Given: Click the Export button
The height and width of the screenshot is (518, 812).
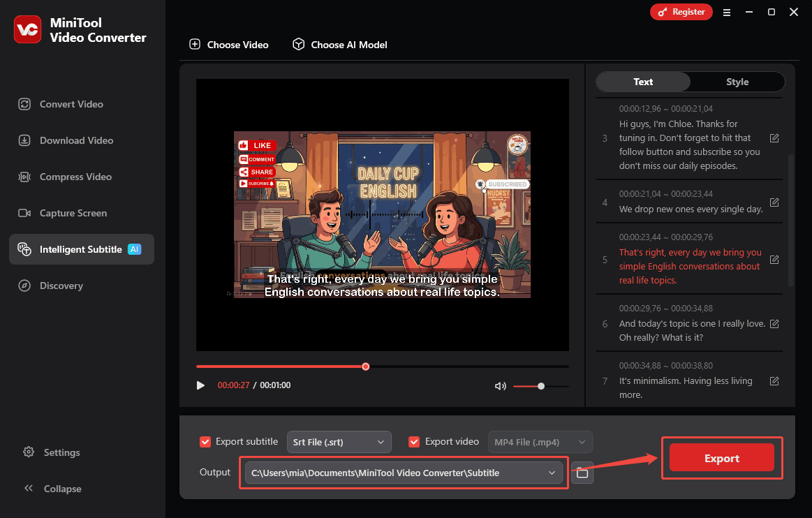Looking at the screenshot, I should (x=722, y=458).
